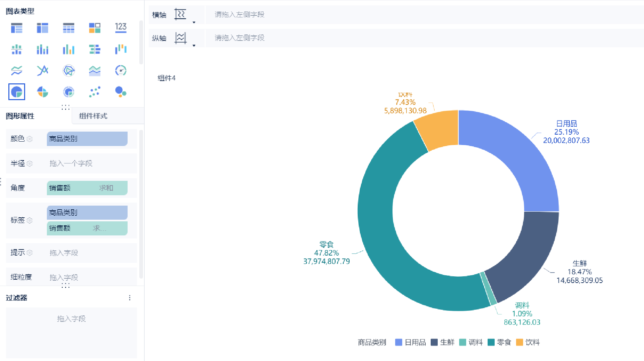This screenshot has width=644, height=361.
Task: Click the 863,126.03 data label
Action: [522, 322]
